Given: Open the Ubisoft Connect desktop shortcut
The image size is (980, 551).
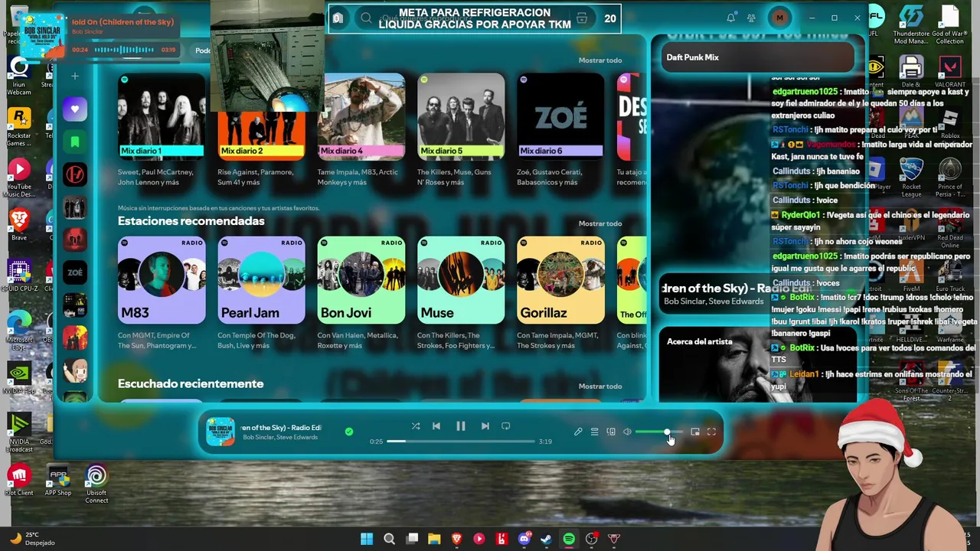Looking at the screenshot, I should click(96, 484).
